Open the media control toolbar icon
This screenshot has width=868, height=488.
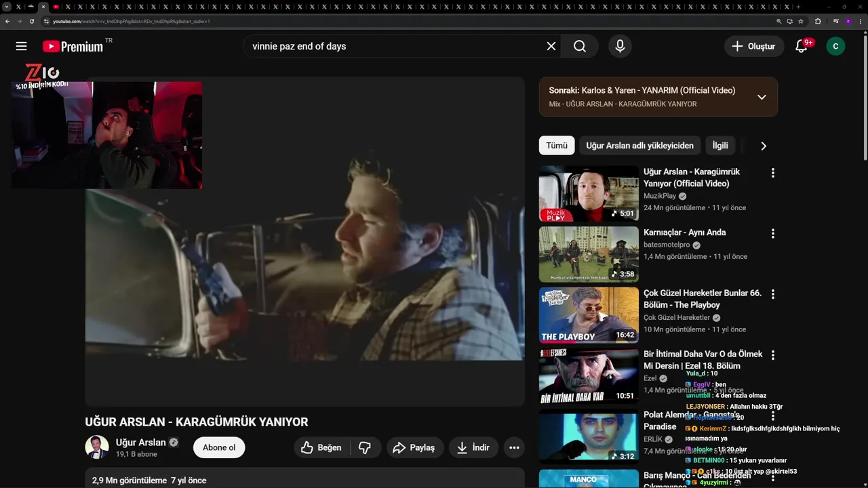pos(836,21)
